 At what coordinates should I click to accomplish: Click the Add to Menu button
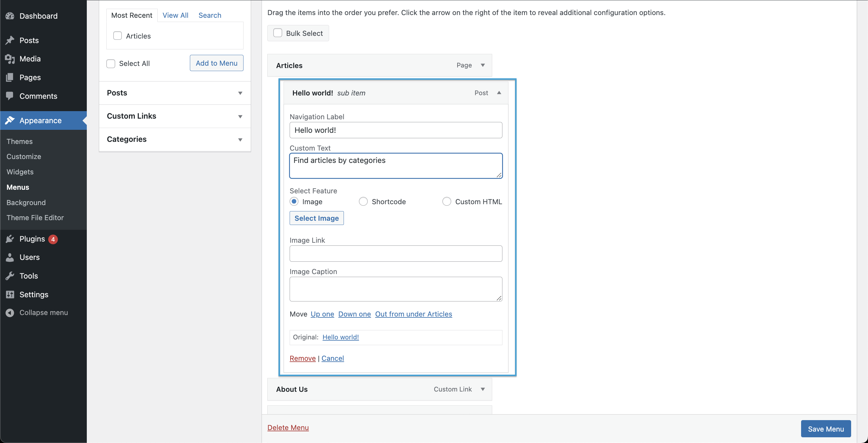(216, 63)
